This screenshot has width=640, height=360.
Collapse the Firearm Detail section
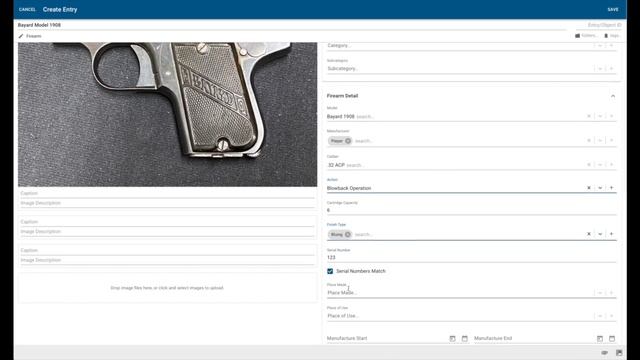click(613, 96)
